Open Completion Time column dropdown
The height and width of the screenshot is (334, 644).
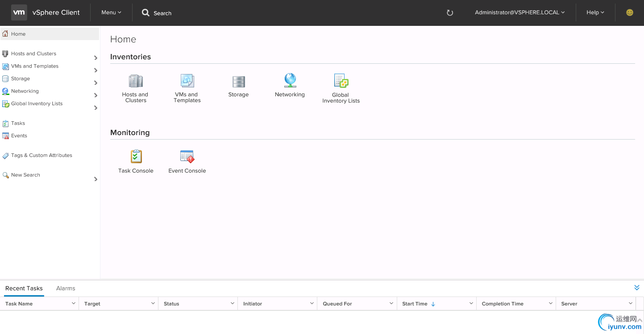pos(551,303)
